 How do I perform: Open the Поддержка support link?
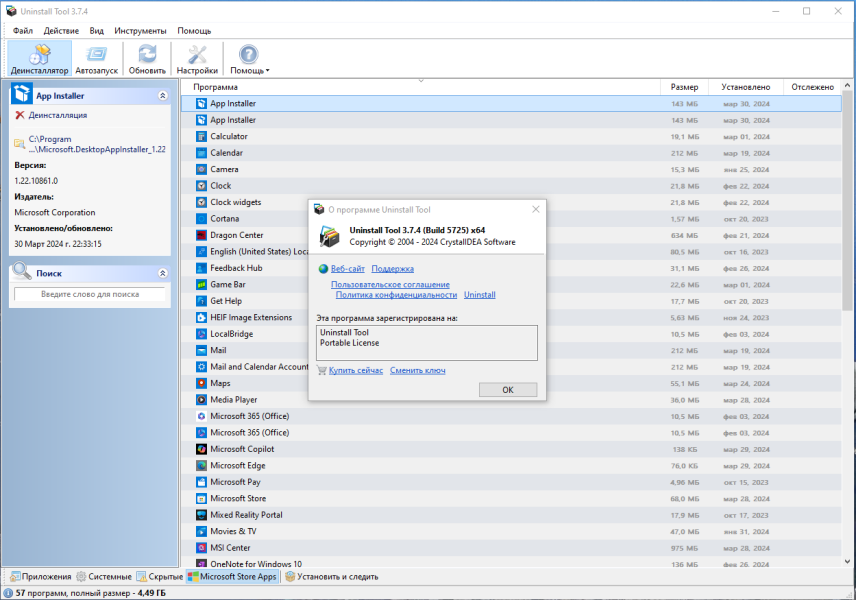[x=393, y=269]
